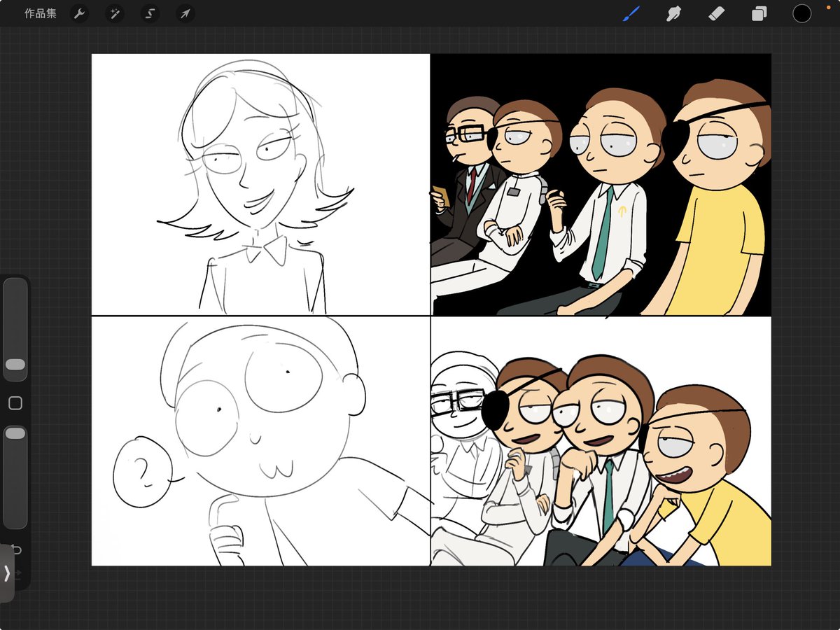Click the question mark speech bubble on canvas

click(142, 471)
